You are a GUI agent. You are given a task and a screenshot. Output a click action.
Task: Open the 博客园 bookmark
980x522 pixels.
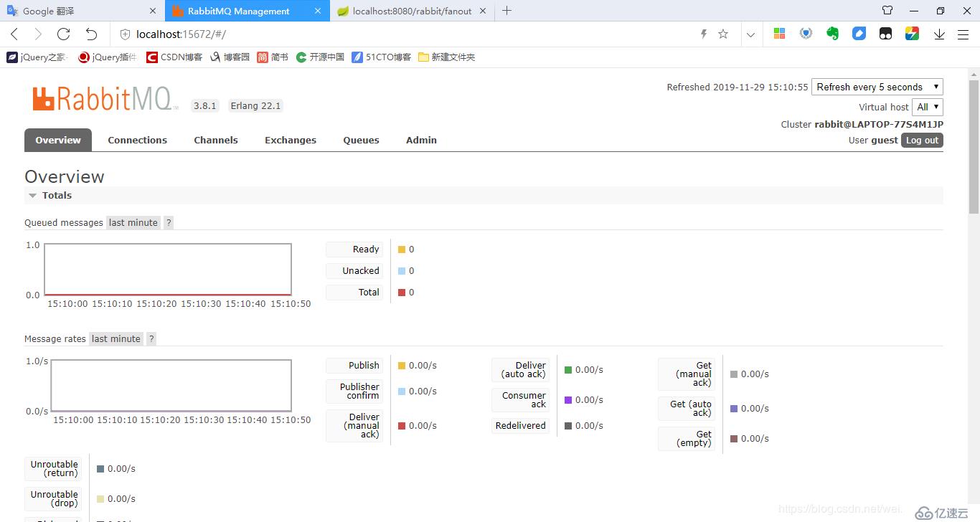coord(230,57)
